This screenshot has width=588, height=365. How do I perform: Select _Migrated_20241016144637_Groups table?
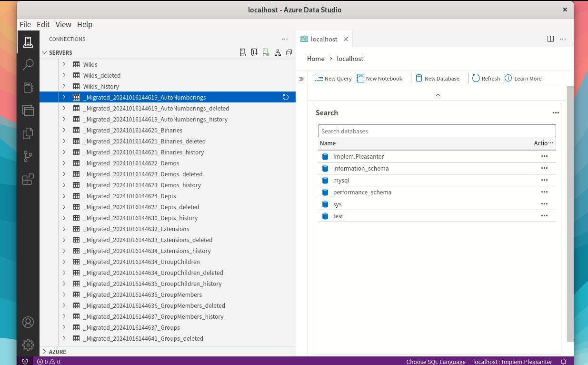click(131, 327)
